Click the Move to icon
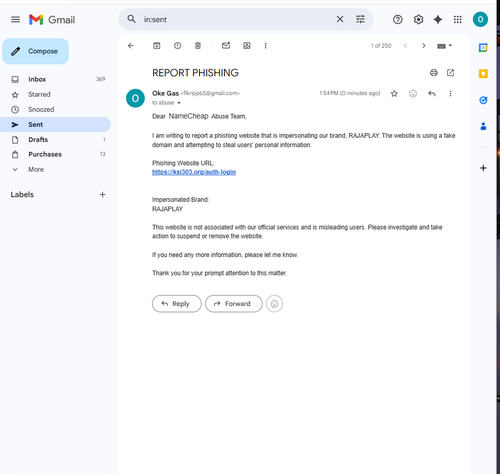 [247, 46]
